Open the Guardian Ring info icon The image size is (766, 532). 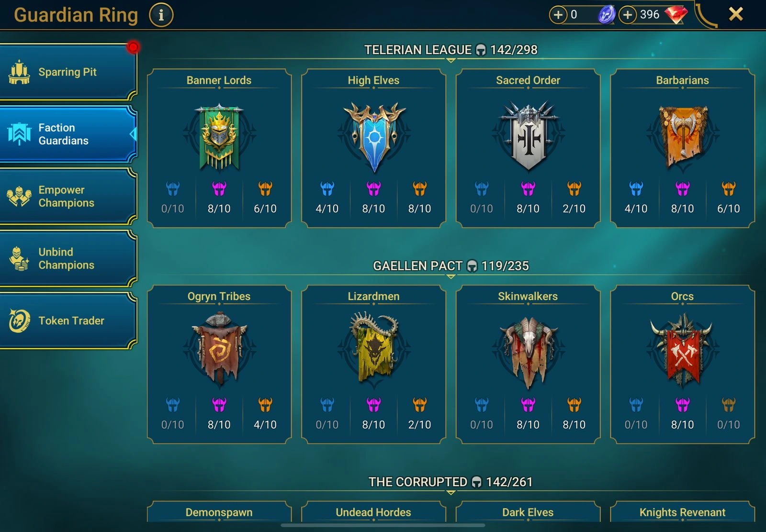click(161, 15)
